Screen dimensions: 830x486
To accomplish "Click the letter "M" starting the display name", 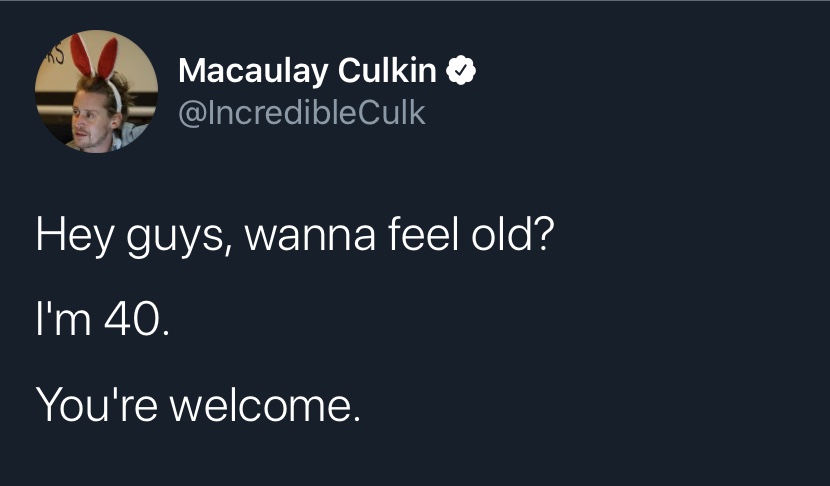I will (x=191, y=71).
